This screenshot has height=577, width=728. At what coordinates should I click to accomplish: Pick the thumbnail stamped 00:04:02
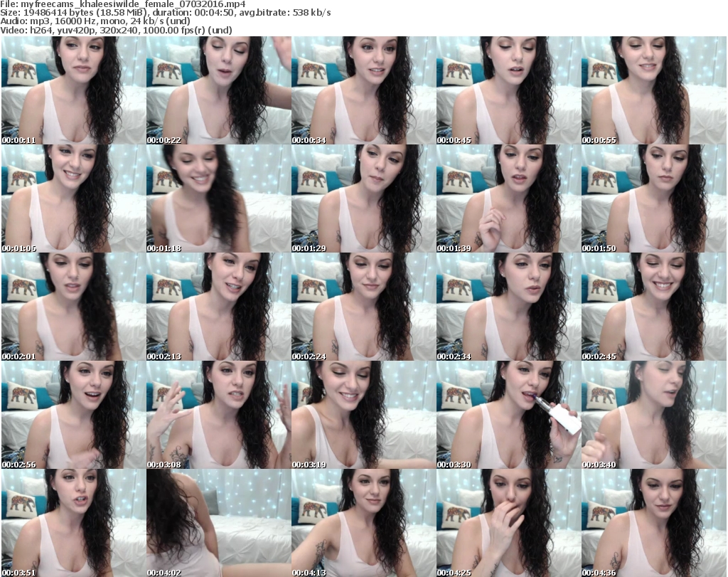tap(219, 523)
